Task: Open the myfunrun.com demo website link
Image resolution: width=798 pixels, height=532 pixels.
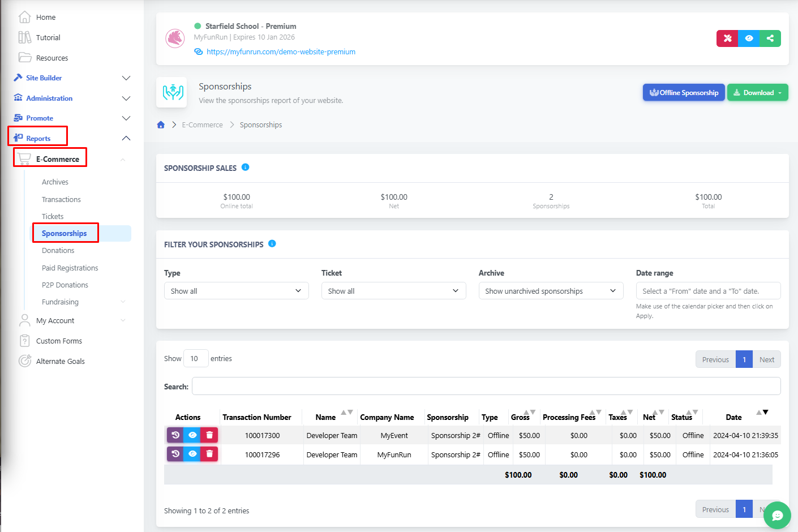Action: (281, 52)
